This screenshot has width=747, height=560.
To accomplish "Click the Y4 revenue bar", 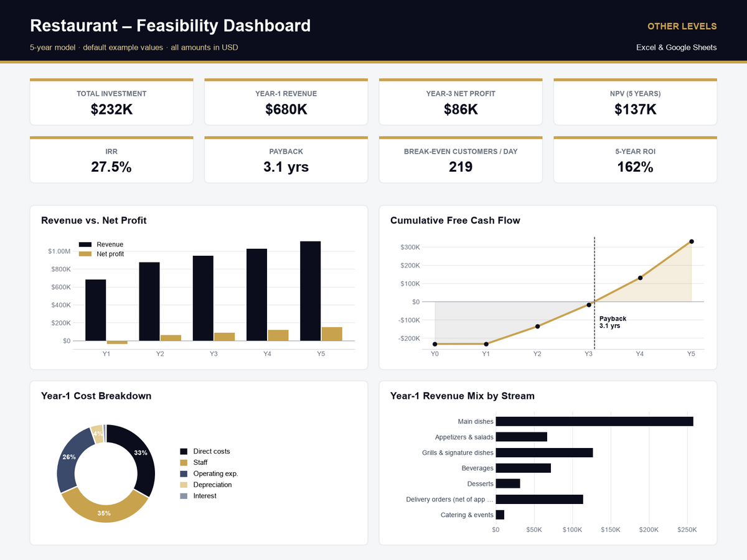I will [x=256, y=295].
